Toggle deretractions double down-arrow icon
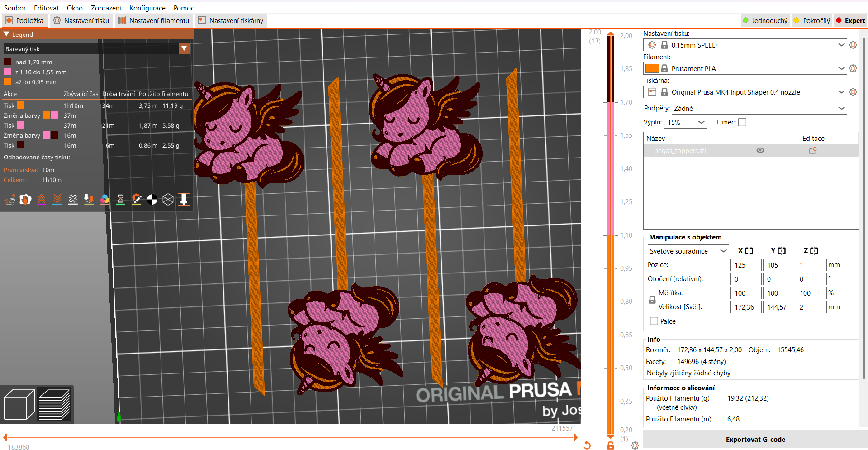The width and height of the screenshot is (868, 450). click(57, 199)
